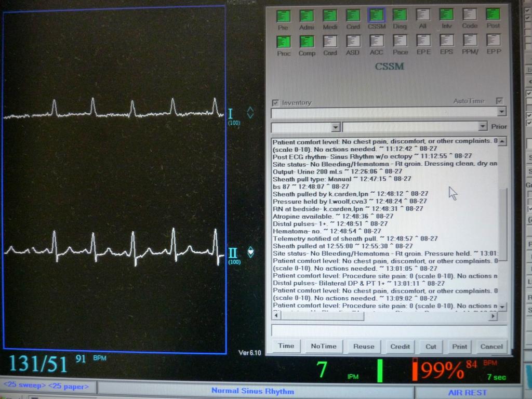Open the PPM/ category icon

tap(470, 41)
